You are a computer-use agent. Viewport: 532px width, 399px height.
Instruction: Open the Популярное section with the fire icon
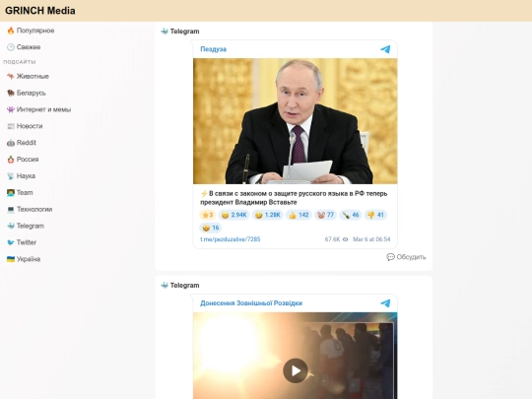point(31,31)
